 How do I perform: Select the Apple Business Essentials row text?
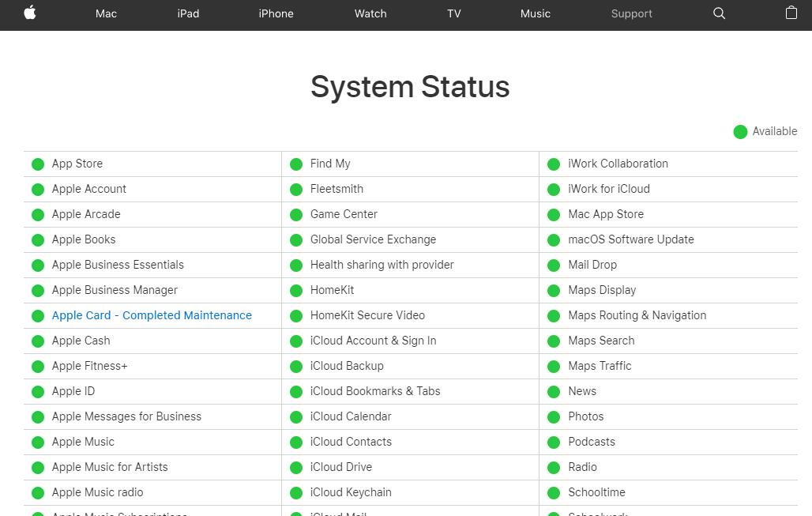[x=118, y=265]
